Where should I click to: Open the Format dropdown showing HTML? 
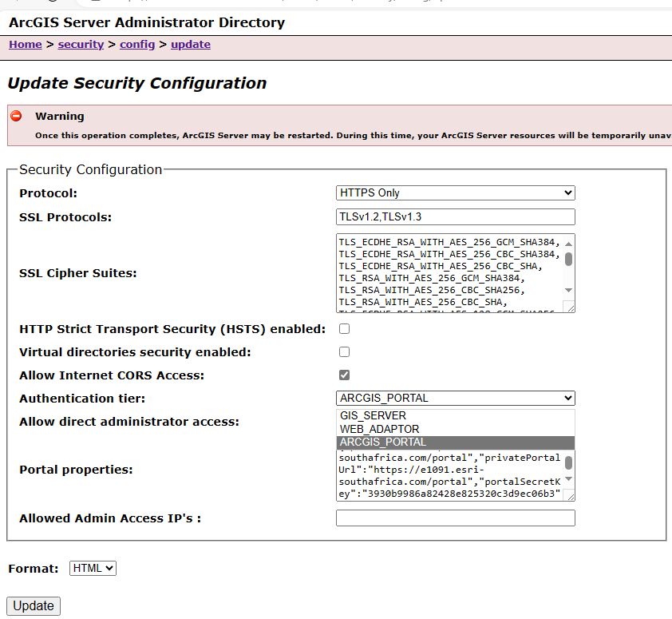point(93,568)
